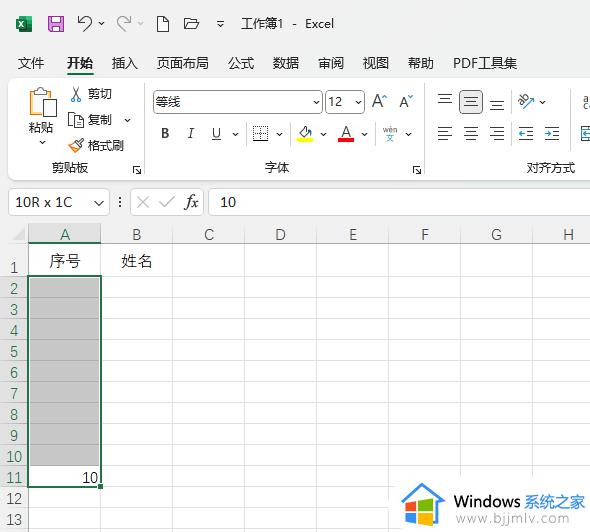
Task: Switch to the 视图 tab
Action: 376,63
